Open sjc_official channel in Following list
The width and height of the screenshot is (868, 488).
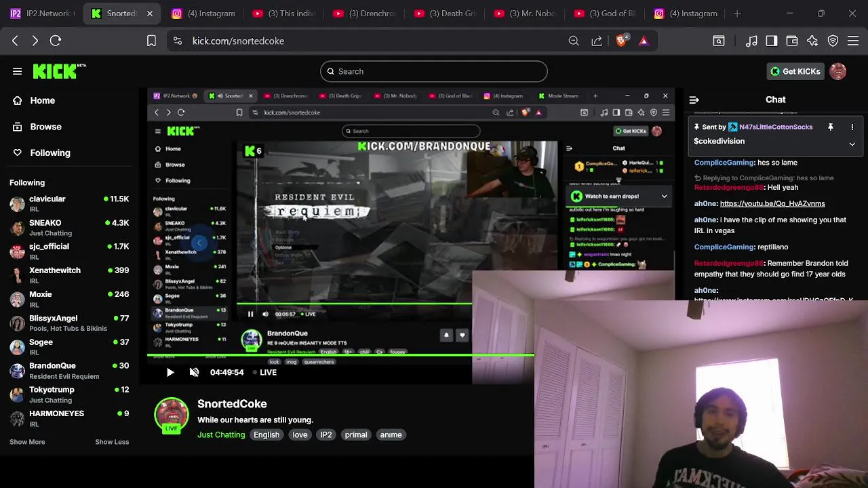coord(69,251)
